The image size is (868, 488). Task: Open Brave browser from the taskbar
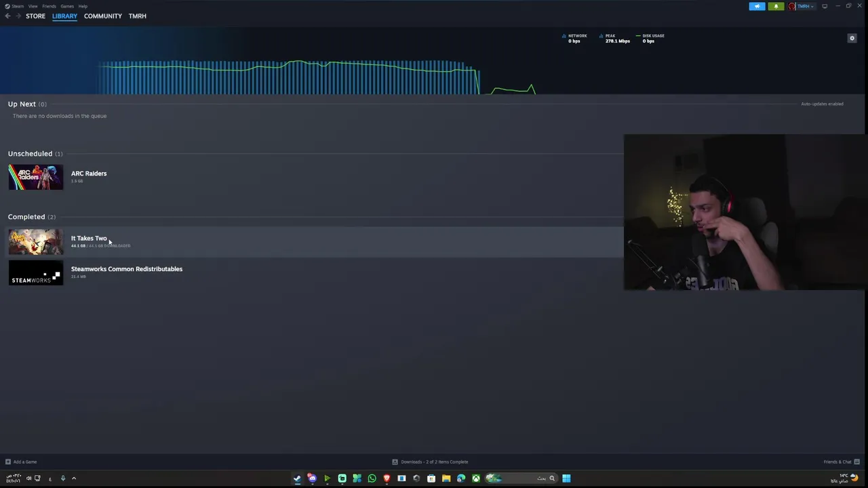click(387, 479)
